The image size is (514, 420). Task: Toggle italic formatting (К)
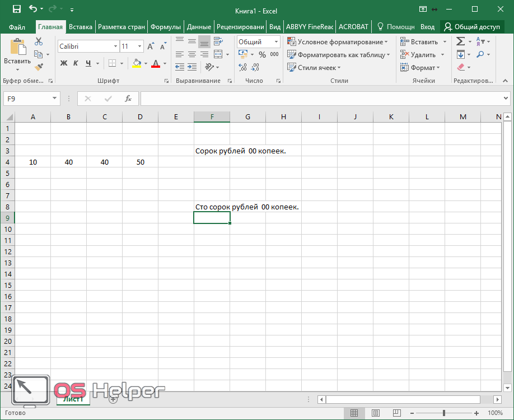[x=76, y=63]
